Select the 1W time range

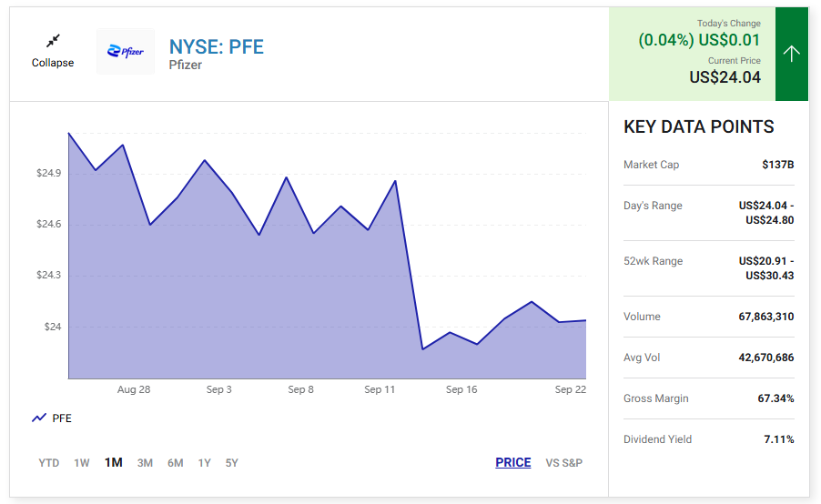82,463
